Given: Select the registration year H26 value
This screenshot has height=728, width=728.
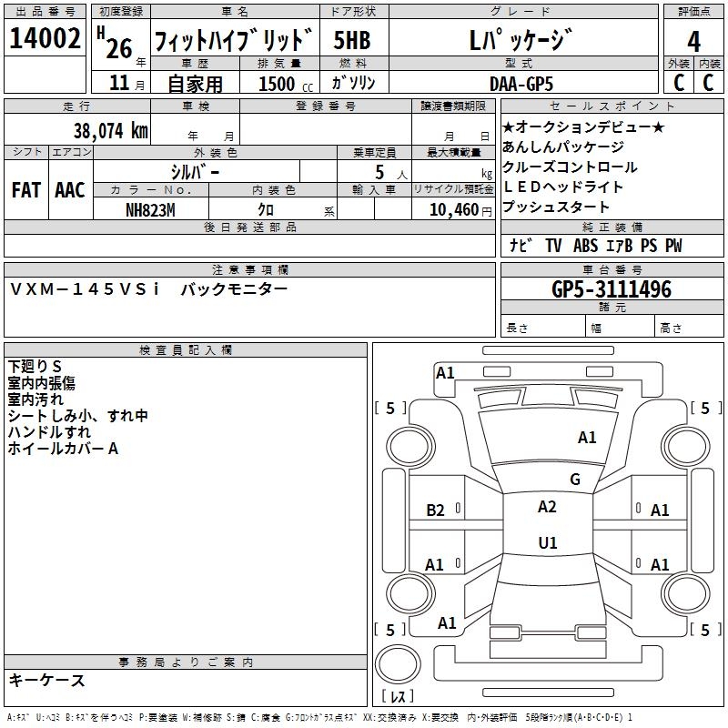Looking at the screenshot, I should (x=116, y=44).
